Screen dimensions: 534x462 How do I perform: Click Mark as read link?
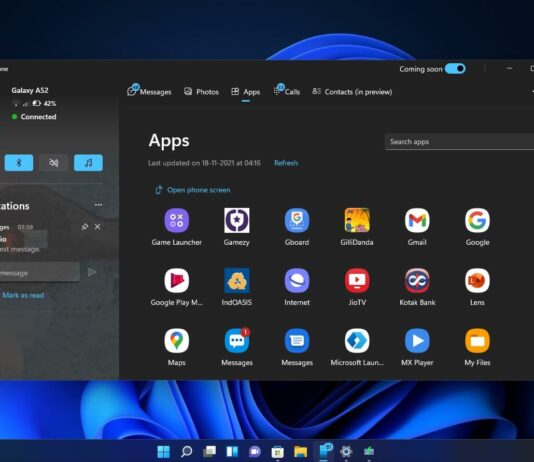23,295
